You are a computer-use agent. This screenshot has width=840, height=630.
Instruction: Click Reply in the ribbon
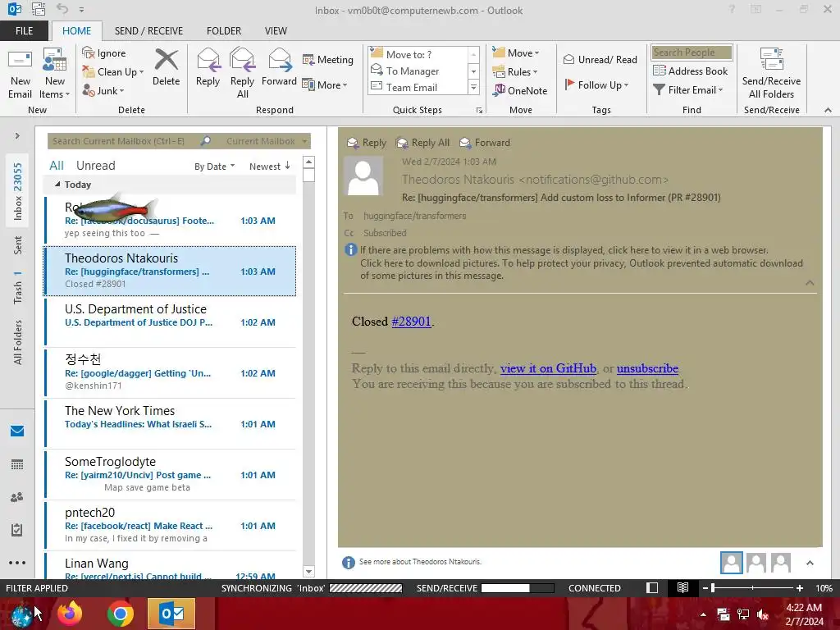pos(208,67)
